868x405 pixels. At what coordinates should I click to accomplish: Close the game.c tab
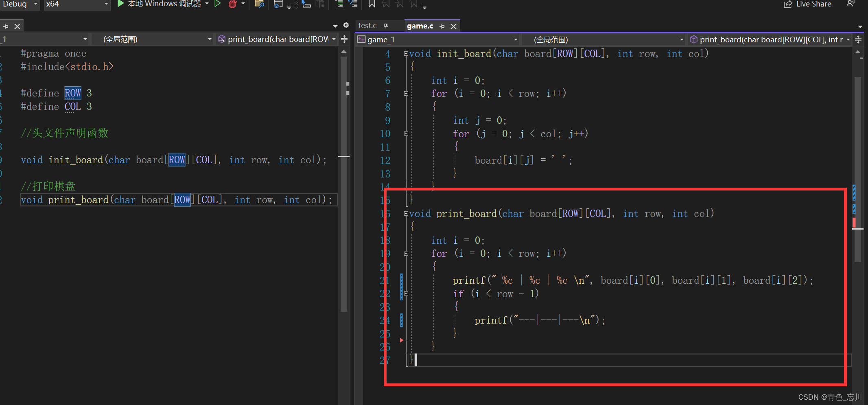click(x=453, y=26)
